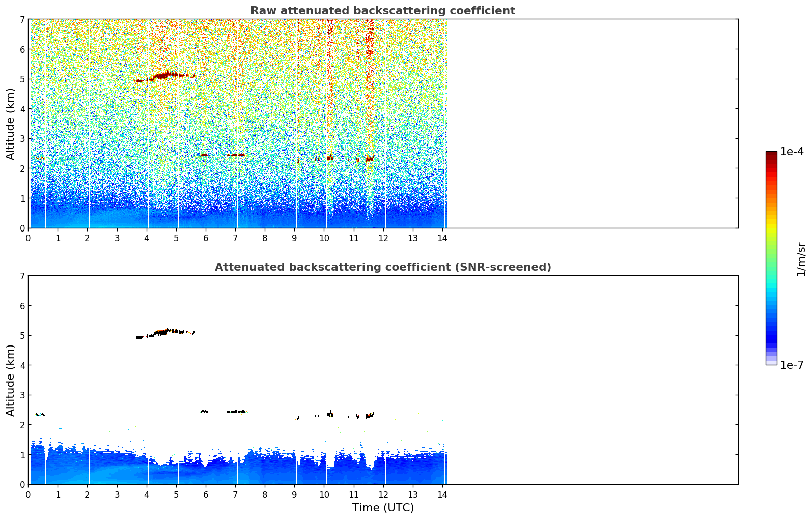This screenshot has width=812, height=519.
Task: Click the 5 km cloud layer in raw plot
Action: [166, 76]
